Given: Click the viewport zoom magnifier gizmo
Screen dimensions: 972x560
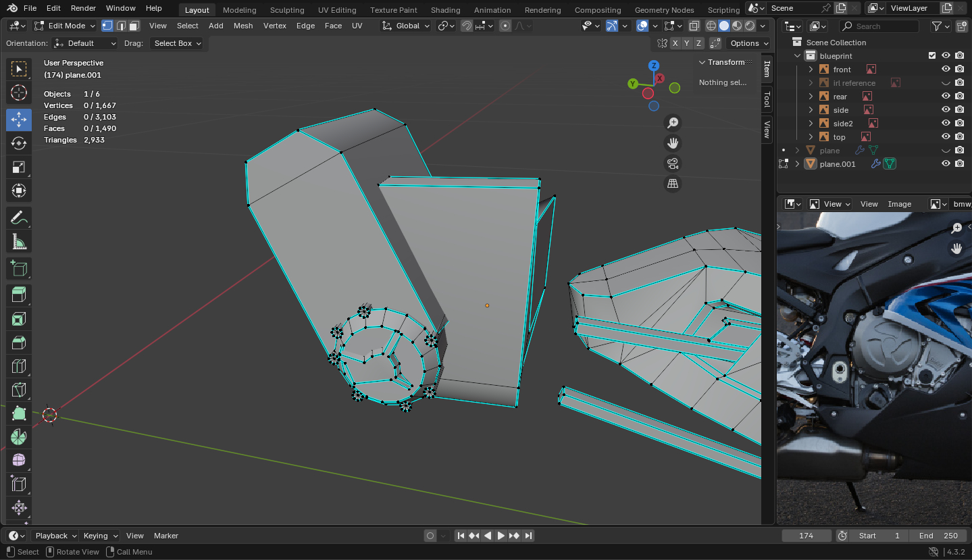Looking at the screenshot, I should tap(673, 122).
